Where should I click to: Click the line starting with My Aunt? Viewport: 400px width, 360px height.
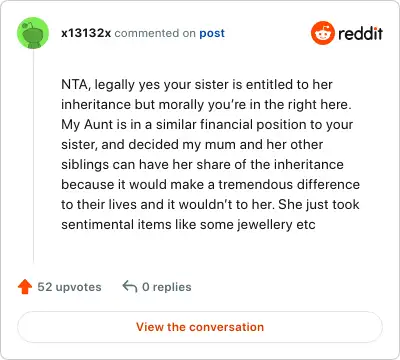207,125
